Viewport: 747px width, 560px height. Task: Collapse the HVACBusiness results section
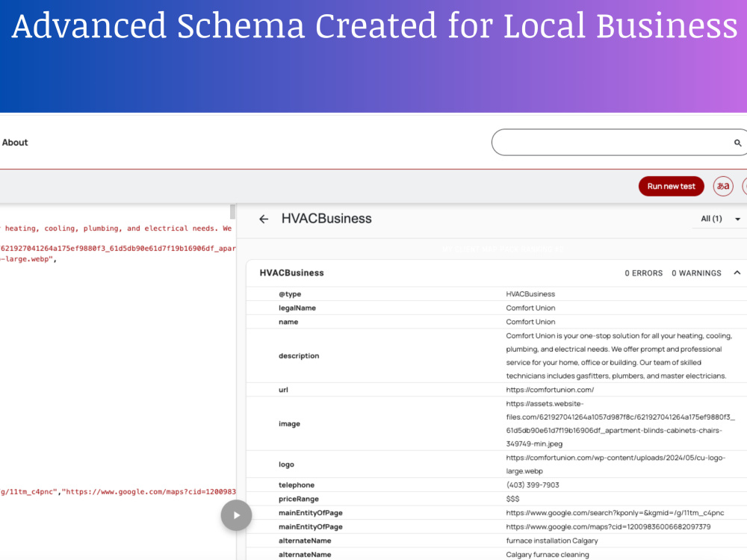coord(737,273)
